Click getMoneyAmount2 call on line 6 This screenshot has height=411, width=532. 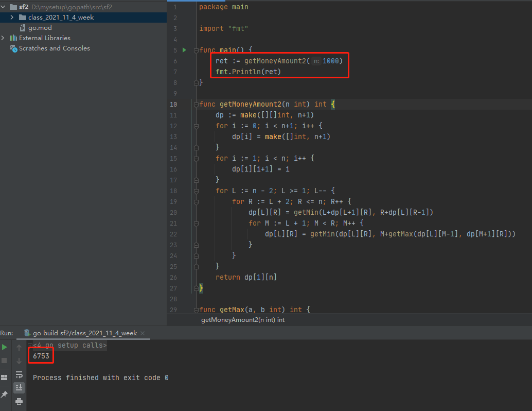pyautogui.click(x=275, y=61)
